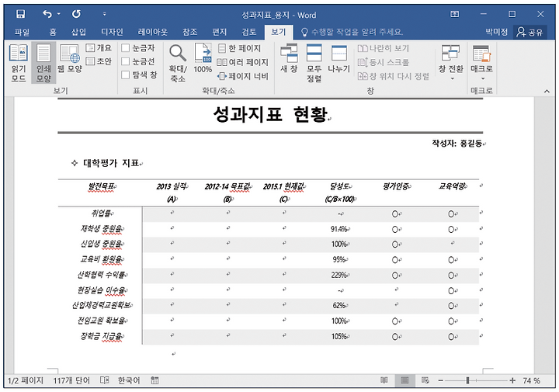
Task: Switch to the 홈 tab
Action: [53, 32]
